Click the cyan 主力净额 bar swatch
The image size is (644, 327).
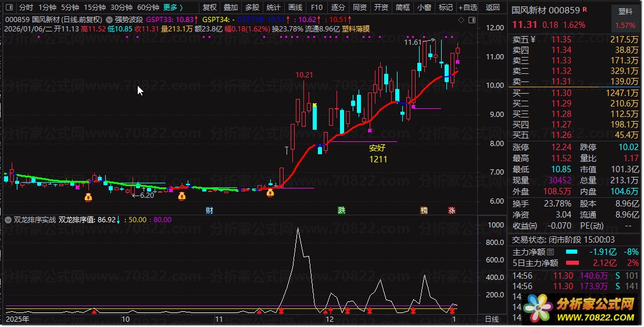571,252
